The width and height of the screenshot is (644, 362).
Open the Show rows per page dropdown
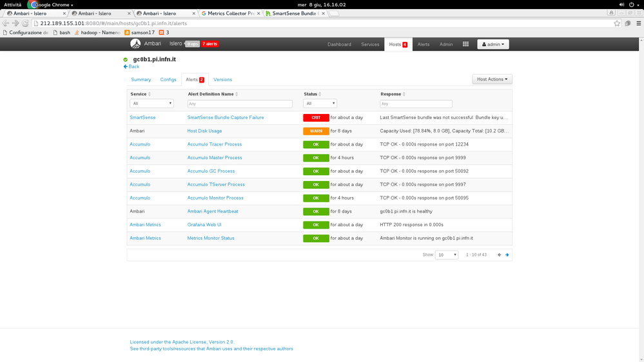tap(447, 255)
